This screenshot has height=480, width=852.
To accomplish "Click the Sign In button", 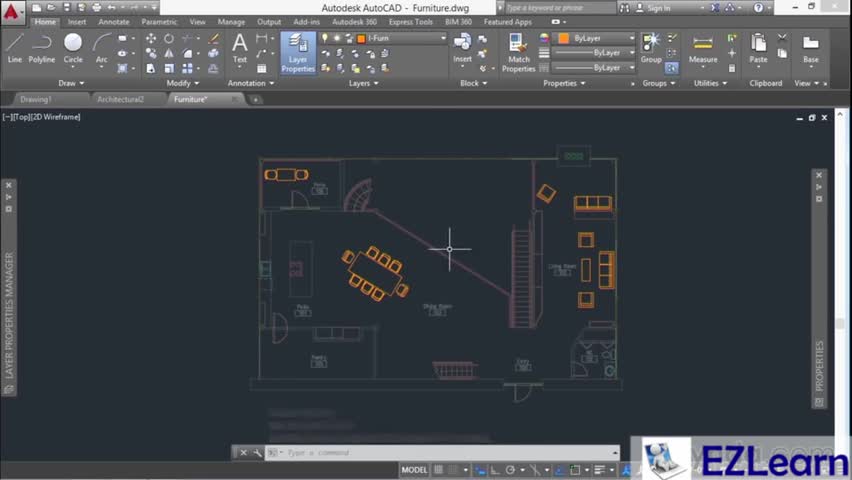I will click(x=659, y=8).
